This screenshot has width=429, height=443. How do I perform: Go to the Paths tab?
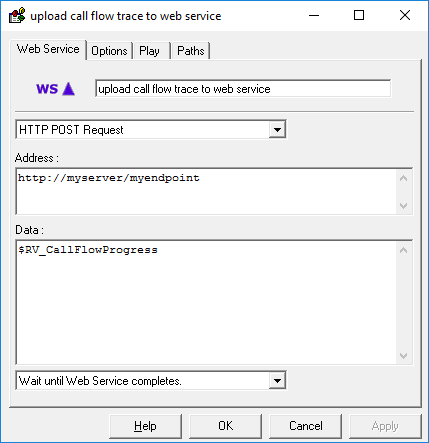(191, 51)
